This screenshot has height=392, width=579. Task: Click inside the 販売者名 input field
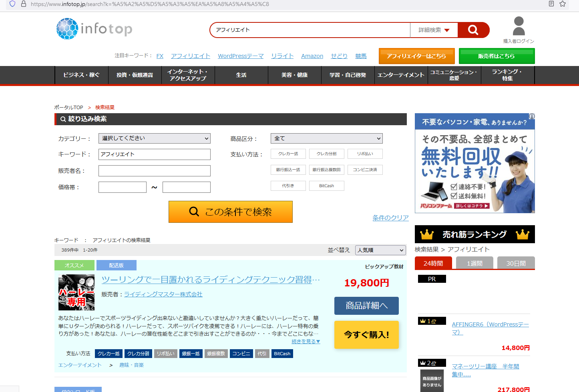[x=154, y=171]
